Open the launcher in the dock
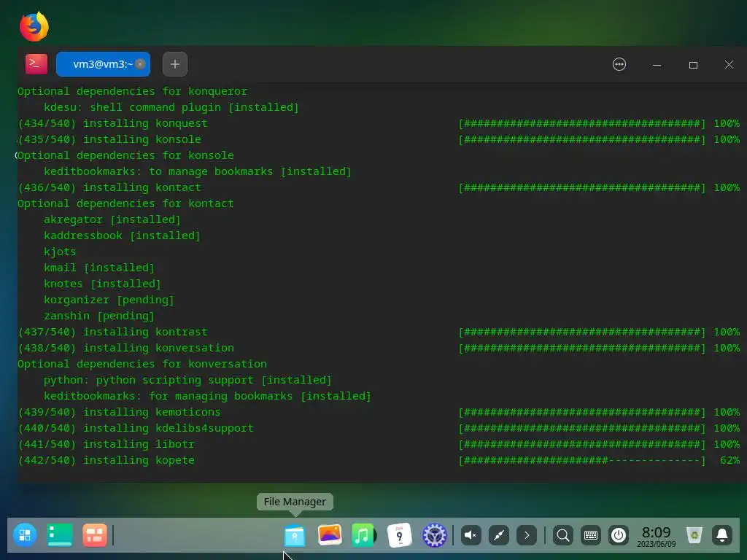The image size is (747, 560). (25, 534)
